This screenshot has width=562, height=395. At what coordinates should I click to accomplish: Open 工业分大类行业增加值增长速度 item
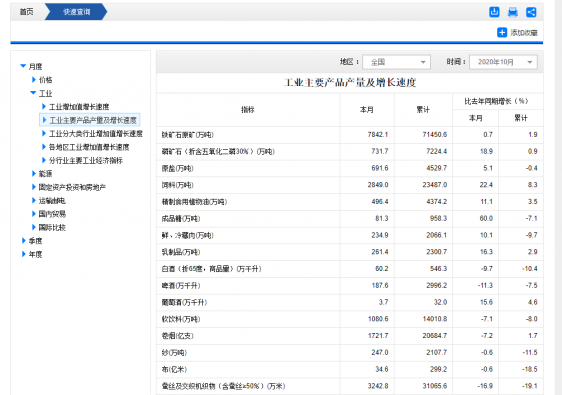pyautogui.click(x=96, y=133)
